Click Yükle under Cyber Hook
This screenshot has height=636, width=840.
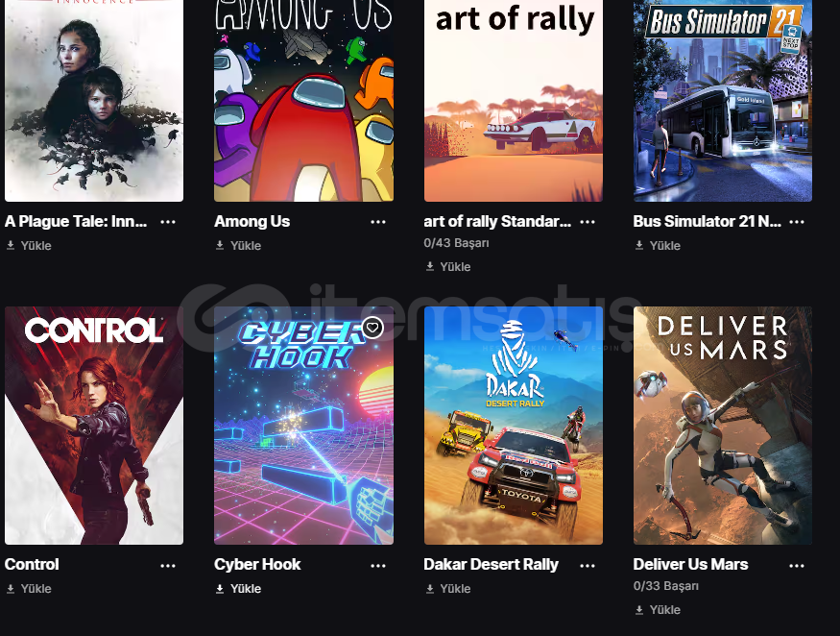(x=238, y=589)
